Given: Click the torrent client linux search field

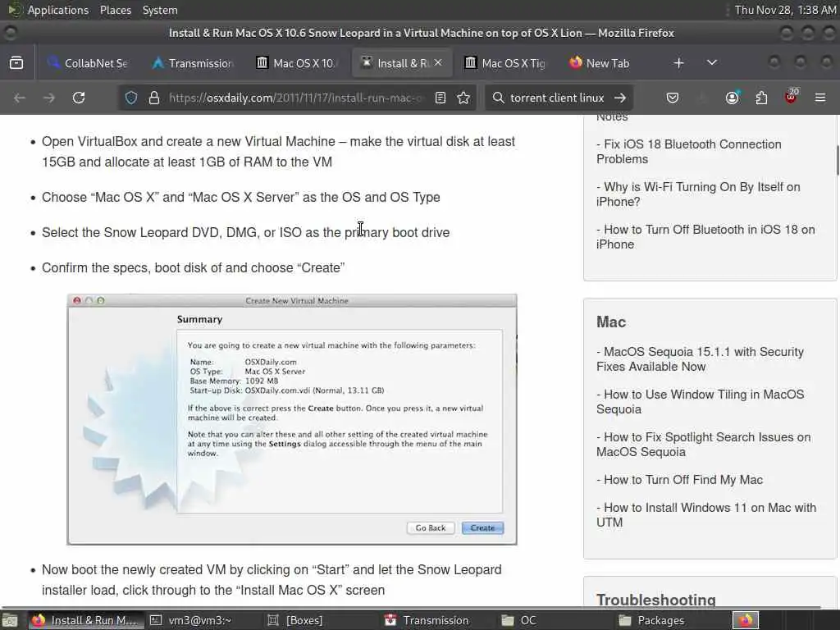Looking at the screenshot, I should tap(557, 98).
